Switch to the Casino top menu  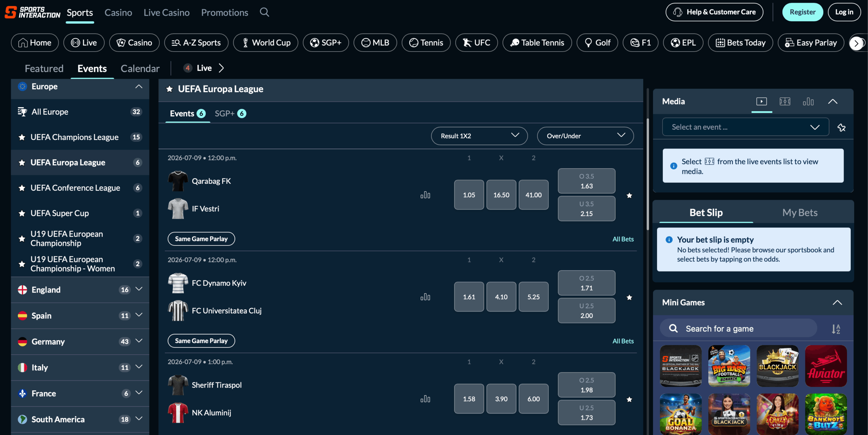pyautogui.click(x=118, y=13)
